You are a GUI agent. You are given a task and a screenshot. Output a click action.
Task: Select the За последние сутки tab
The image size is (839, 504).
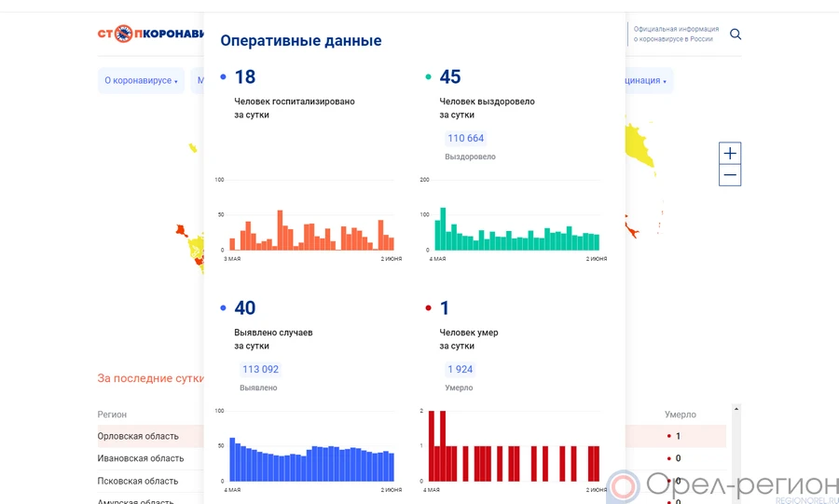pos(149,378)
